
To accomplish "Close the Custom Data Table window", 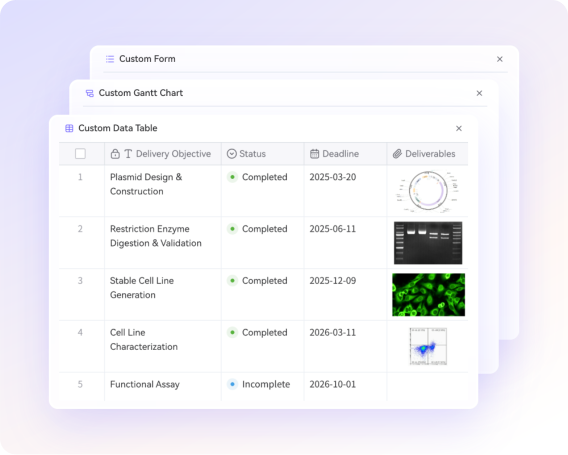I will pos(459,128).
